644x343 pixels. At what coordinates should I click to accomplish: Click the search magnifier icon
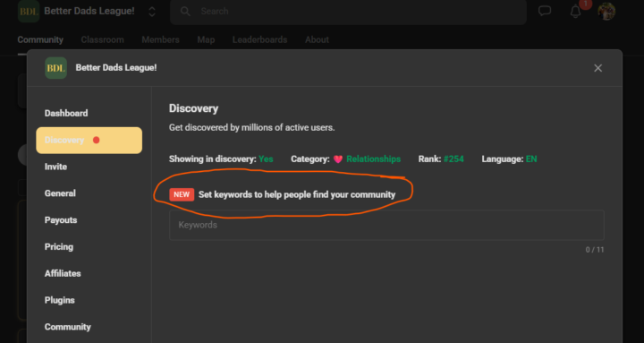pyautogui.click(x=185, y=11)
